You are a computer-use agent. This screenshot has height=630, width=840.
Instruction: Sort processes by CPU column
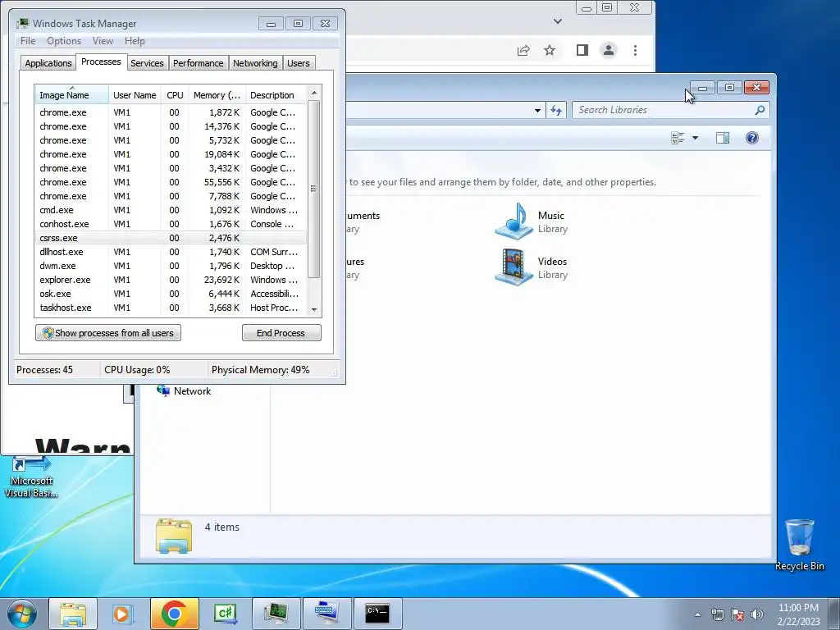point(175,95)
